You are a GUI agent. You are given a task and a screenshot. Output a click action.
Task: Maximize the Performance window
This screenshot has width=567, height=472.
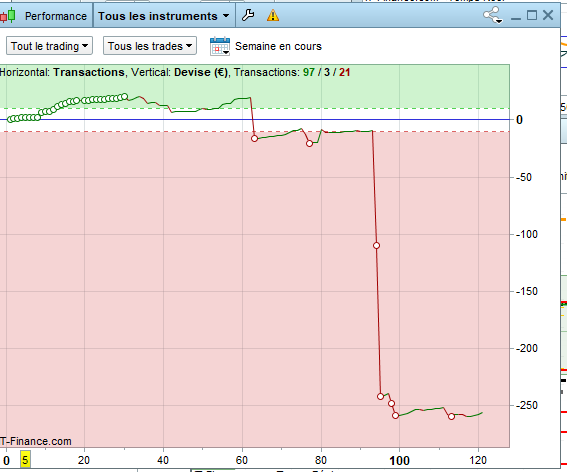point(532,15)
